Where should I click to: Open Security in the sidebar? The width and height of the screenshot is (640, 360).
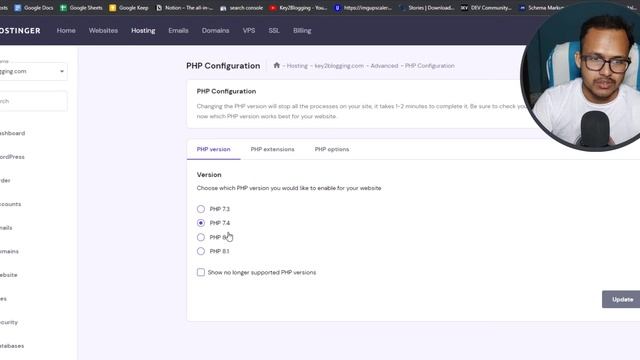9,322
